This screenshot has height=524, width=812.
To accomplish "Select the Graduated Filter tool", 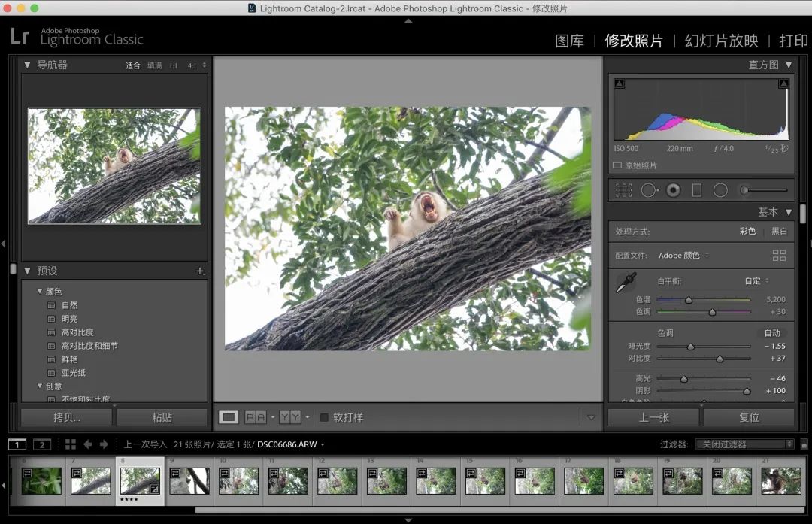I will point(696,190).
